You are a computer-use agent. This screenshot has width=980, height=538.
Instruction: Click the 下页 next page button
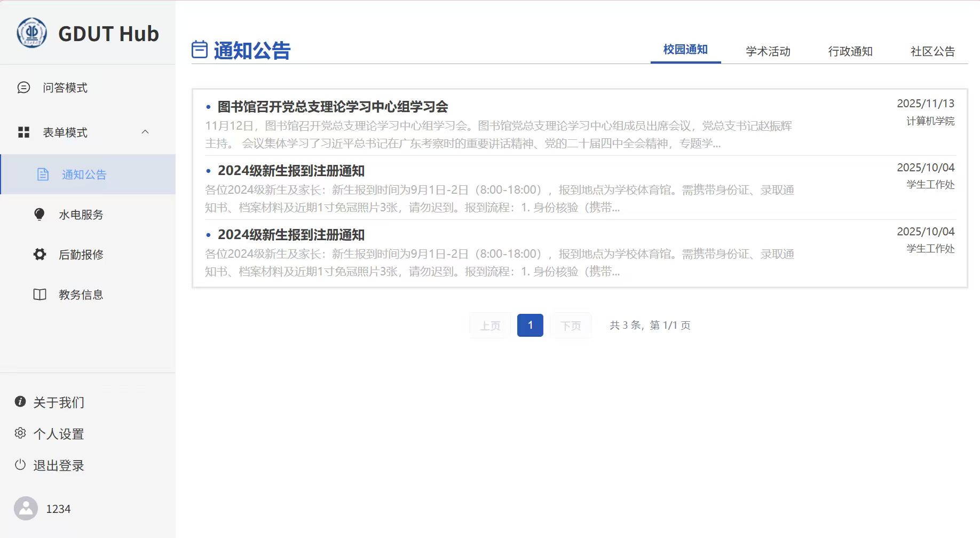[571, 326]
